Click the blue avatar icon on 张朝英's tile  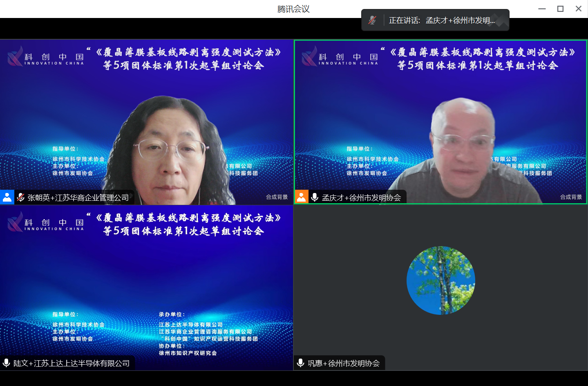[7, 197]
